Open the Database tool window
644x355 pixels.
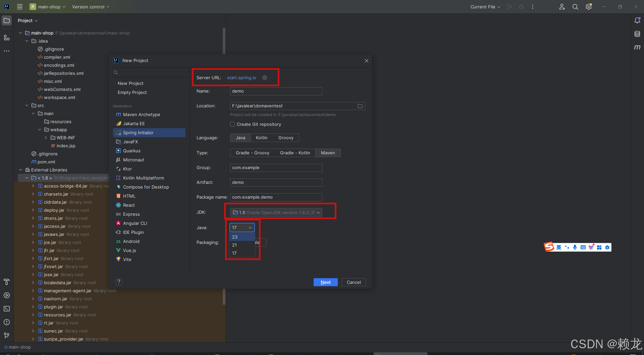click(x=637, y=34)
